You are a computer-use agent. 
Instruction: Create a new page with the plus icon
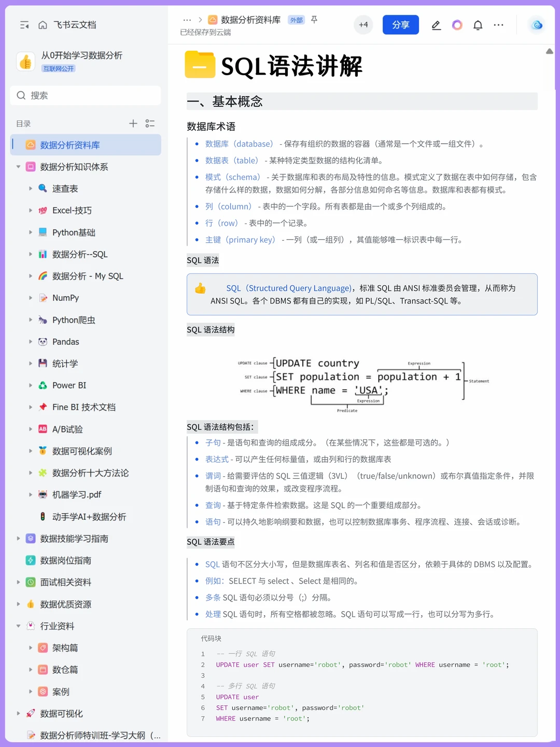[133, 123]
